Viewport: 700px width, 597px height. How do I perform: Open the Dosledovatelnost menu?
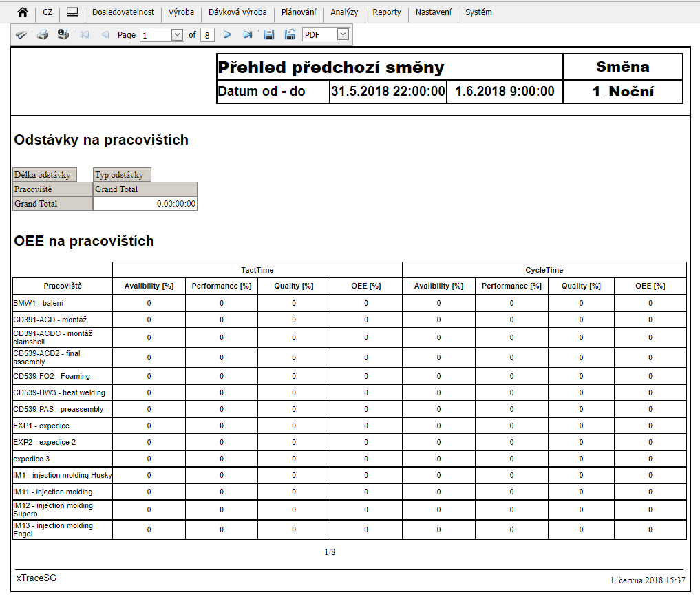[x=123, y=12]
